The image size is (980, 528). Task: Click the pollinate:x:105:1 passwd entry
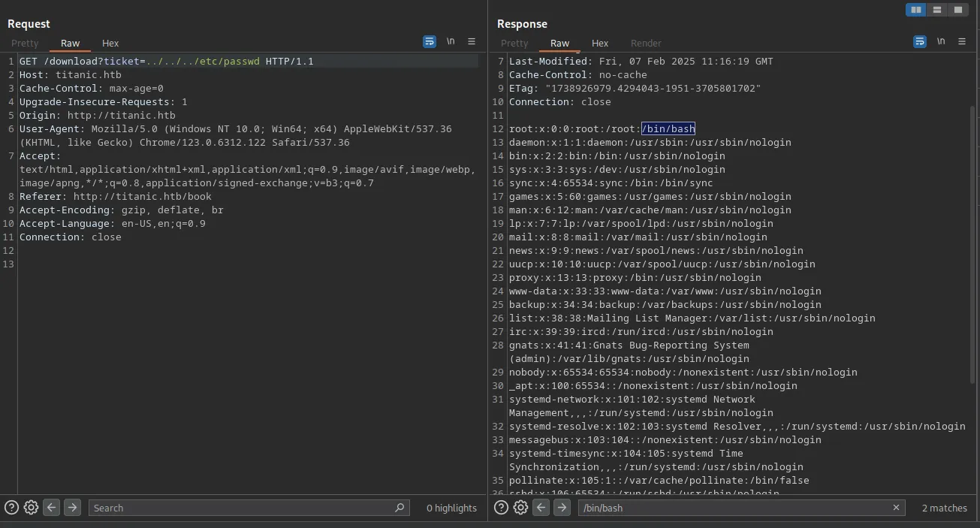pyautogui.click(x=659, y=481)
